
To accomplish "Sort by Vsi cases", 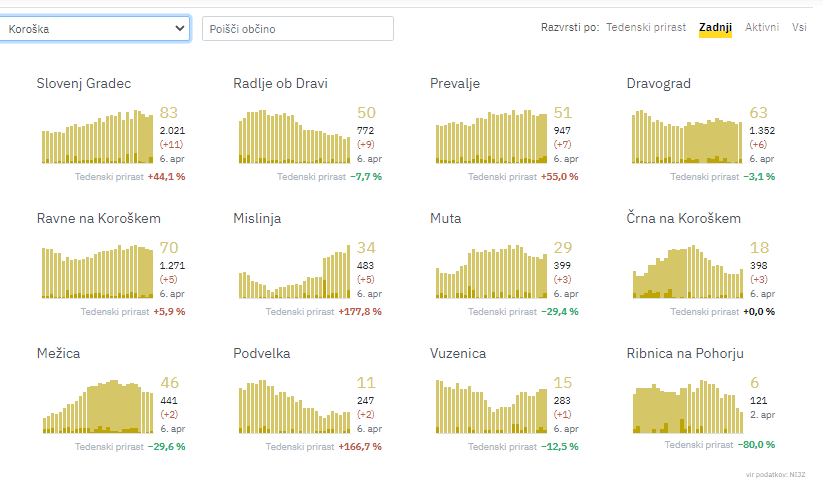I will point(799,27).
